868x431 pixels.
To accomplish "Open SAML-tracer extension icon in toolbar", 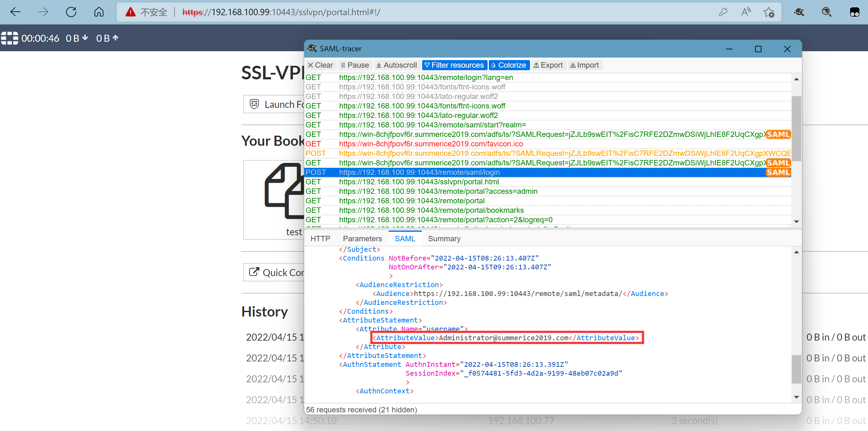I will tap(799, 12).
